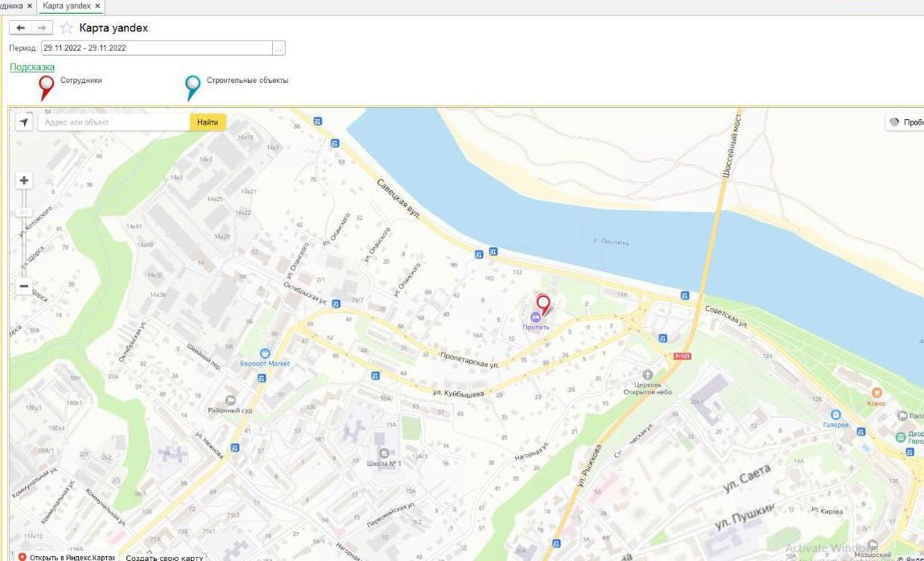Click the map zoom slider handle
The image size is (924, 561).
(x=23, y=212)
